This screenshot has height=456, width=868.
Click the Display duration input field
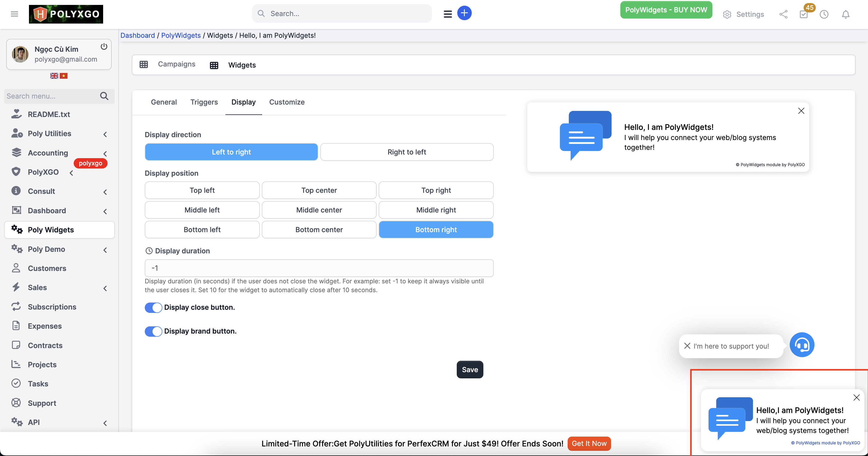319,268
